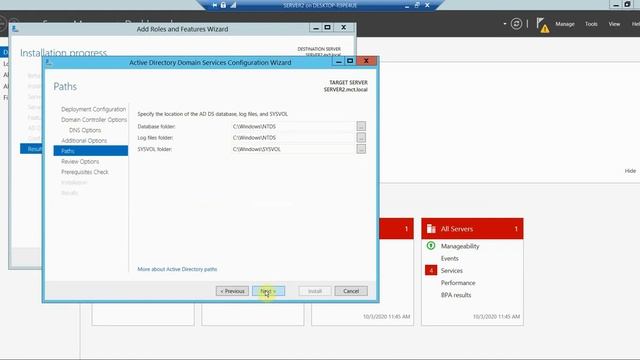The image size is (640, 360).
Task: Open More about Active Directory paths link
Action: coord(177,269)
